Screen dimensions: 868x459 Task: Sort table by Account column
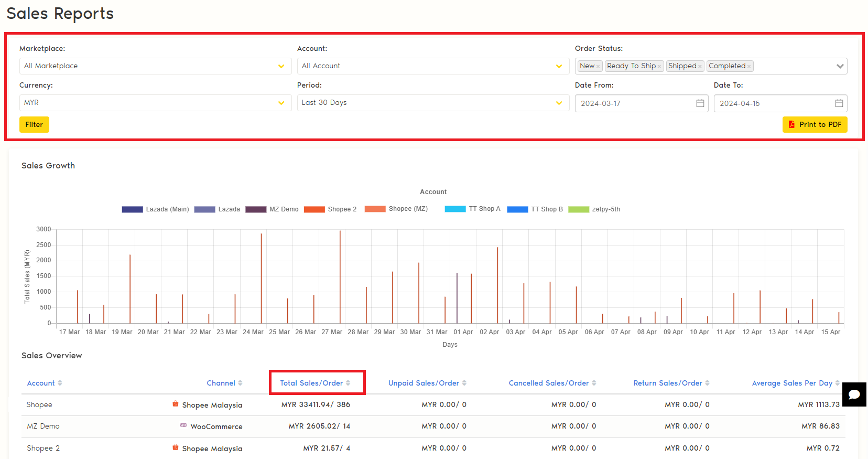[45, 383]
